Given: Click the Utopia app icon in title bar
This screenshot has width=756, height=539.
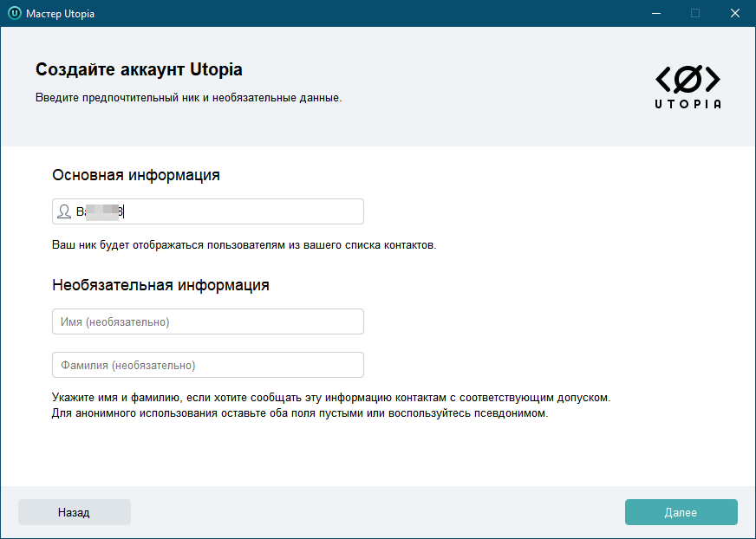Looking at the screenshot, I should (15, 13).
